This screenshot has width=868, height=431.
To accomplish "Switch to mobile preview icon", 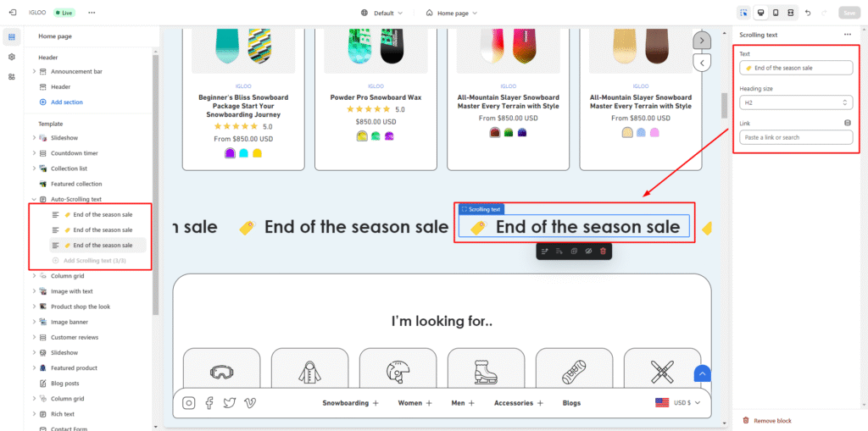I will 775,13.
